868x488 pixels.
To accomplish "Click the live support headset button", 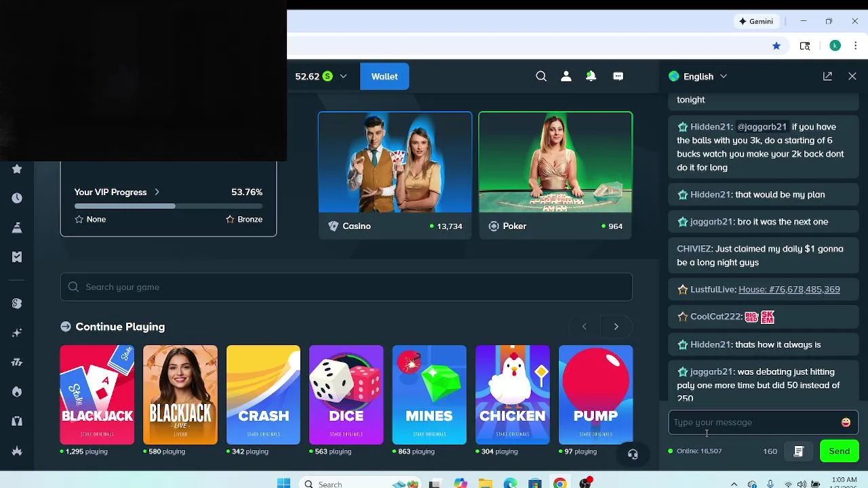I will [x=633, y=454].
